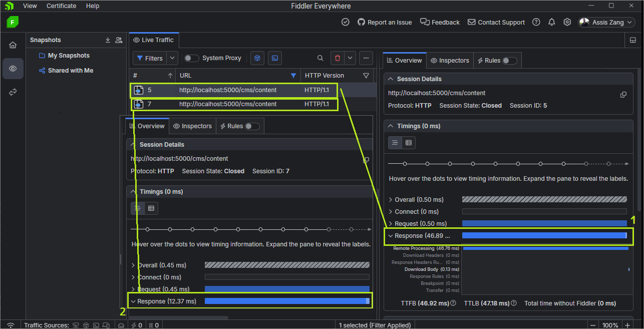Image resolution: width=644 pixels, height=329 pixels.
Task: Select table view button in Session 7 Timings
Action: click(151, 208)
